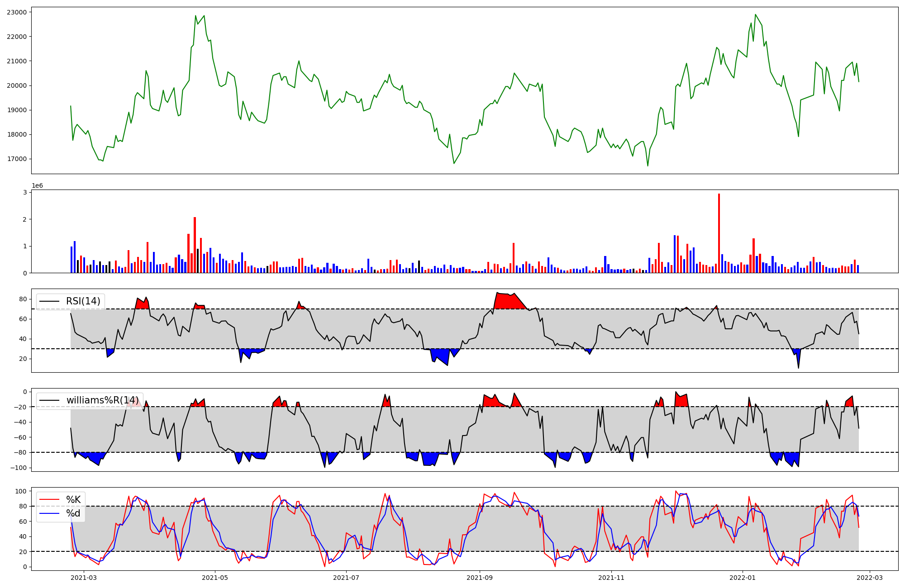Click the 17000 price axis label

[x=16, y=159]
